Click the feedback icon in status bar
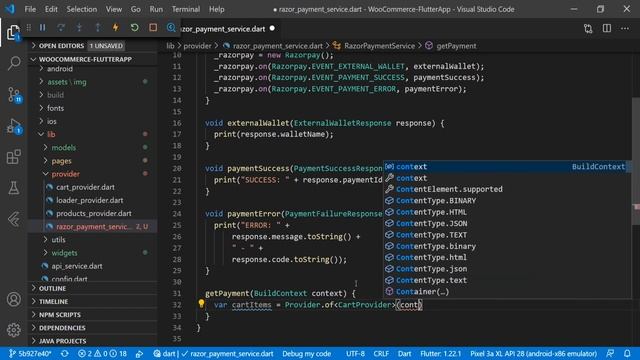 [x=610, y=353]
